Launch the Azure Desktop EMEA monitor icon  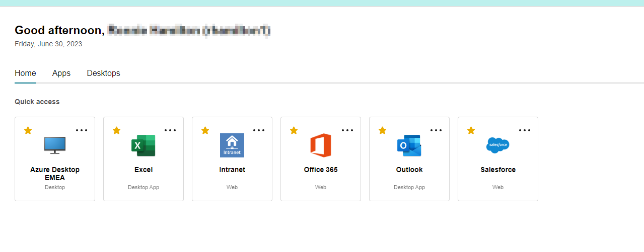[55, 145]
